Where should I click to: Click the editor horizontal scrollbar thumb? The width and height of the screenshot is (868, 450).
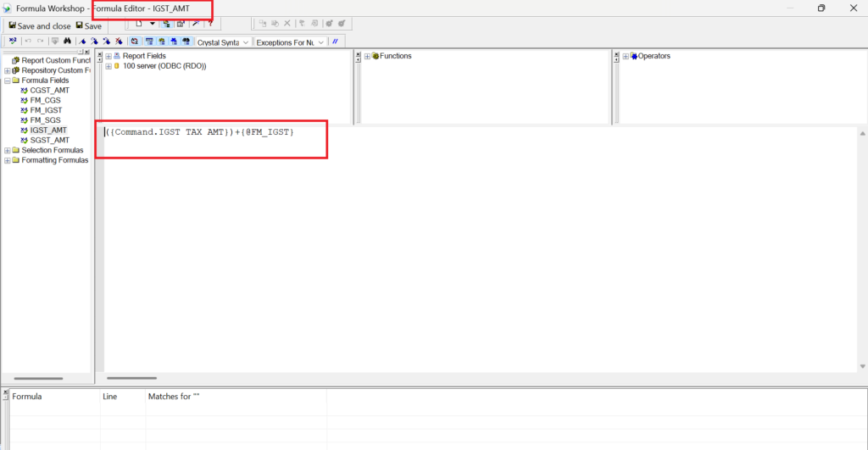pos(131,378)
